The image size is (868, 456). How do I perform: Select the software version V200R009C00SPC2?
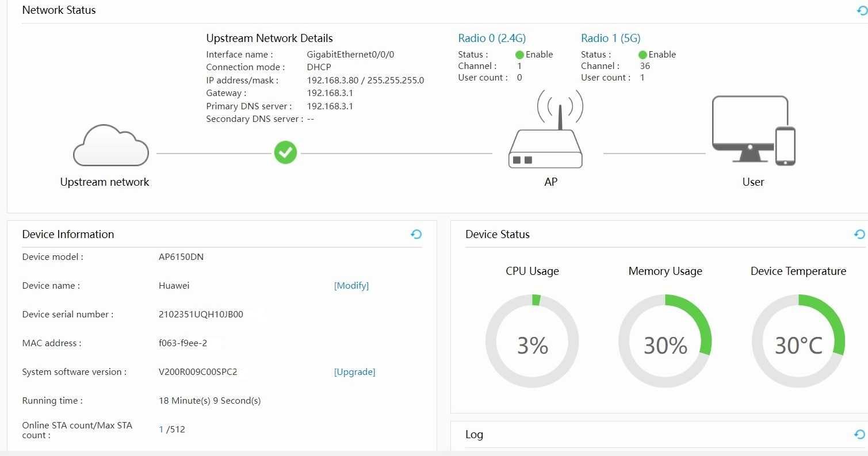click(x=198, y=371)
